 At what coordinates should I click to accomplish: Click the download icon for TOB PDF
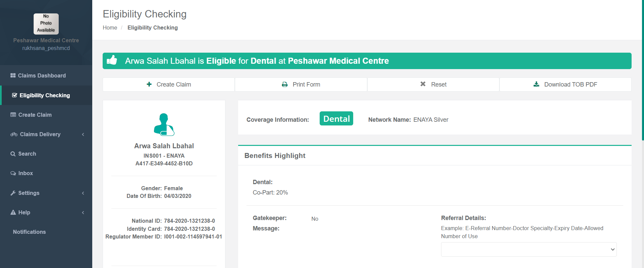(x=536, y=84)
